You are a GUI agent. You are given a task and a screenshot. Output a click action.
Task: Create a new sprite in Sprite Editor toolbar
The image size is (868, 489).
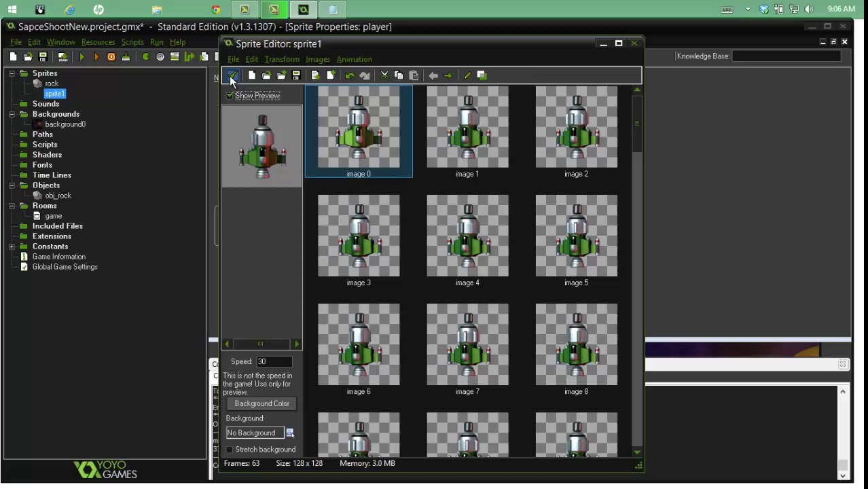click(x=252, y=75)
